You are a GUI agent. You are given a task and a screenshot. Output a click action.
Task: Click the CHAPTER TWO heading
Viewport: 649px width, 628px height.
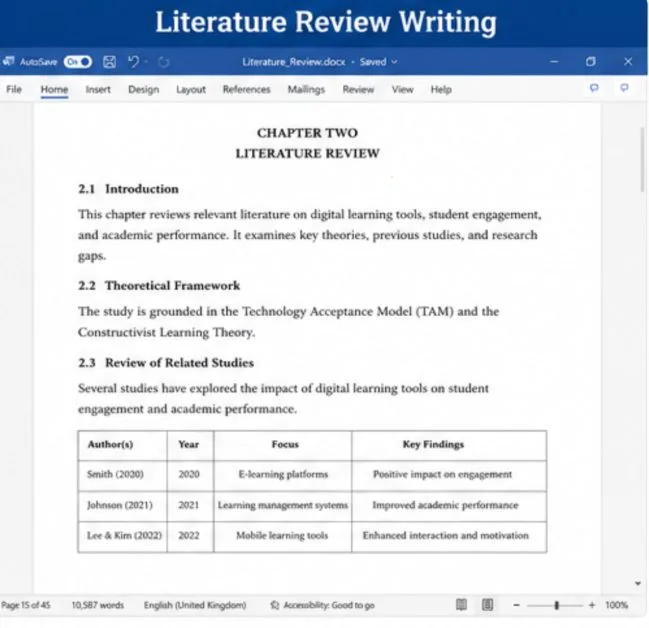[307, 133]
